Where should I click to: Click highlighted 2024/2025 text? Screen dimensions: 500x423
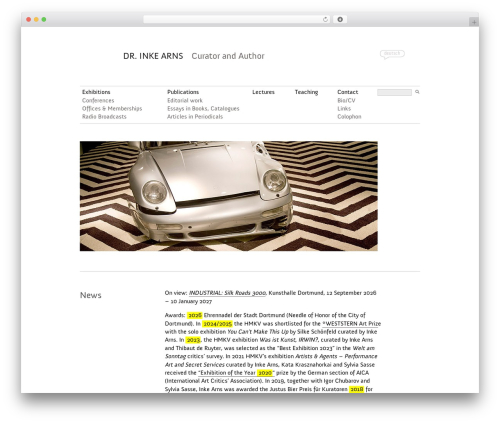tap(217, 324)
